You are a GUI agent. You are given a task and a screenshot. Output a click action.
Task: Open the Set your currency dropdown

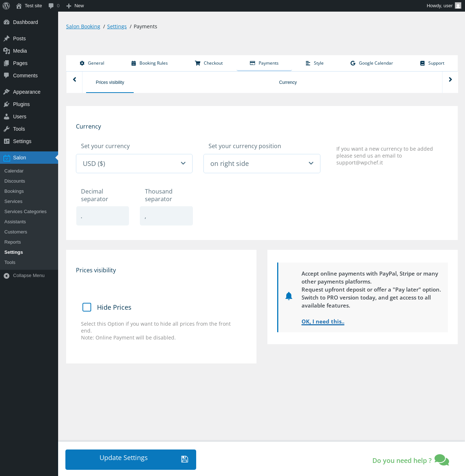click(134, 163)
